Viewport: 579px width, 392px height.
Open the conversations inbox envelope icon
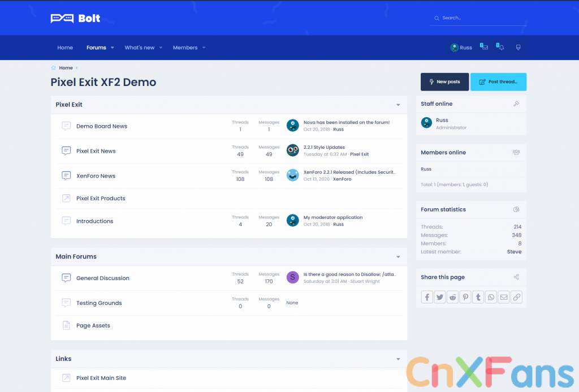point(485,48)
